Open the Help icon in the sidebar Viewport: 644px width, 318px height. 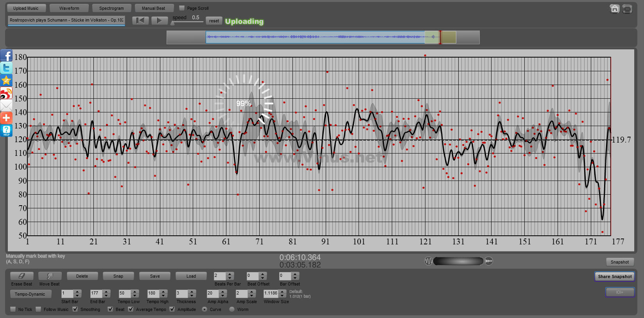pyautogui.click(x=6, y=130)
